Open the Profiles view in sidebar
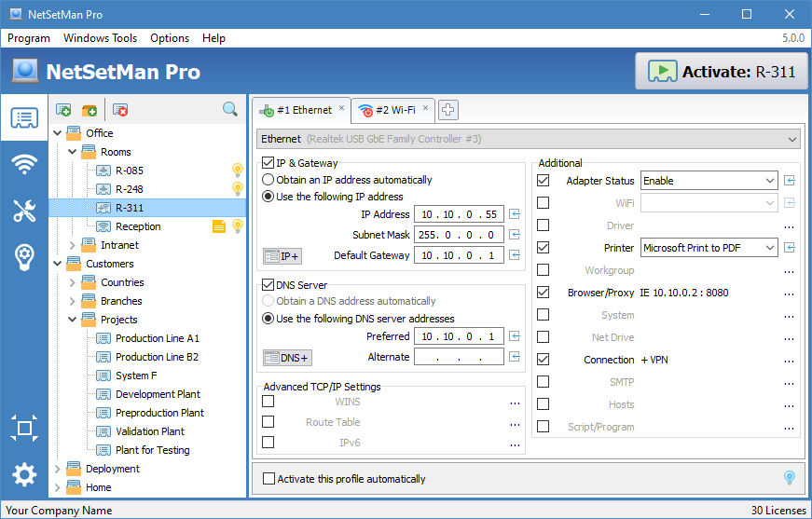Viewport: 812px width, 519px height. tap(24, 118)
